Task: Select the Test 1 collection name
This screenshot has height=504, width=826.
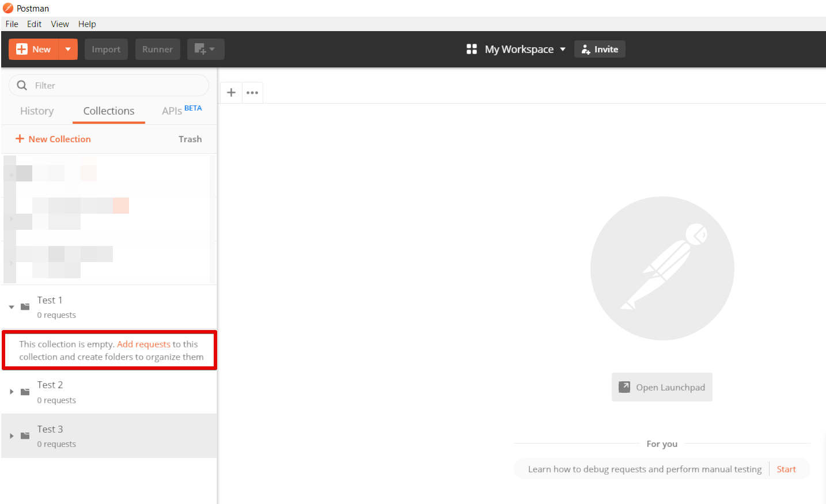Action: [50, 300]
